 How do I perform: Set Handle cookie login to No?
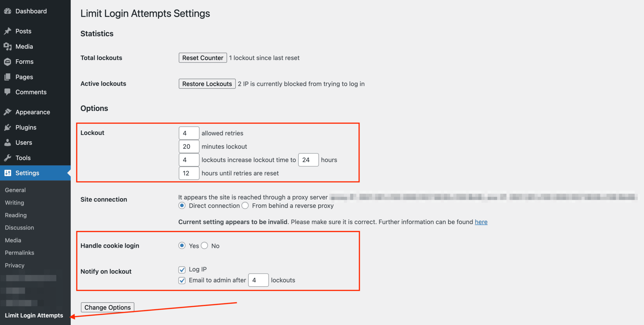(204, 245)
